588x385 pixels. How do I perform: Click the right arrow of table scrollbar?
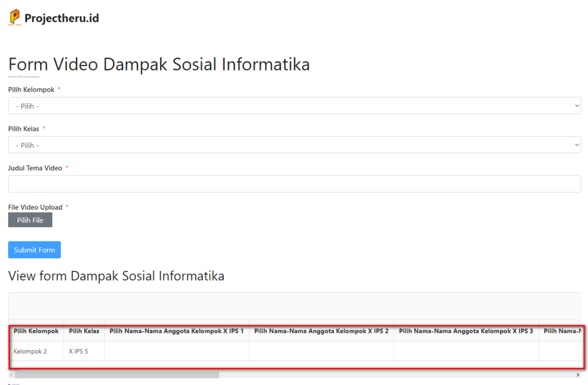coord(578,375)
